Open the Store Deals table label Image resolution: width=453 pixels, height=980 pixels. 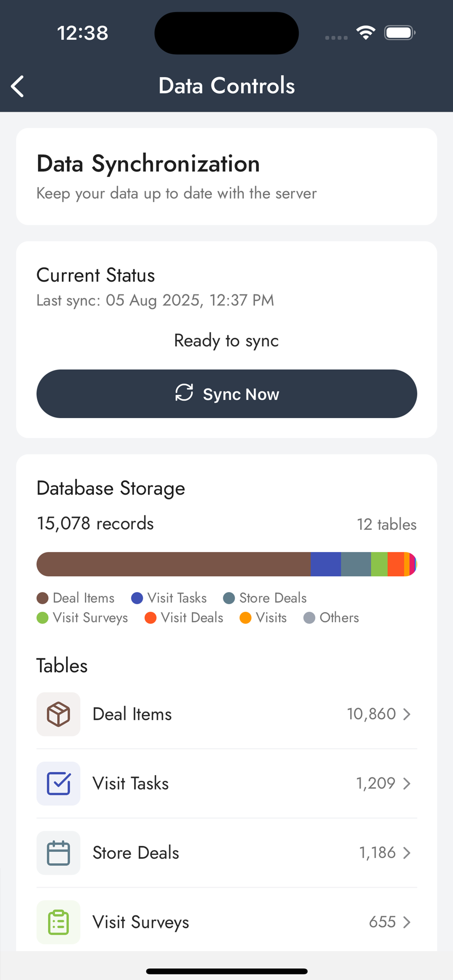(136, 853)
